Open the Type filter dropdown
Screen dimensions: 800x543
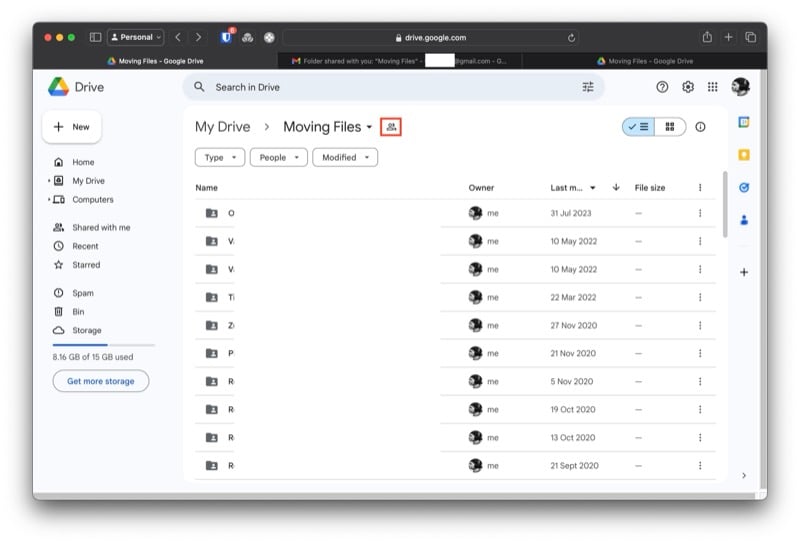coord(220,158)
